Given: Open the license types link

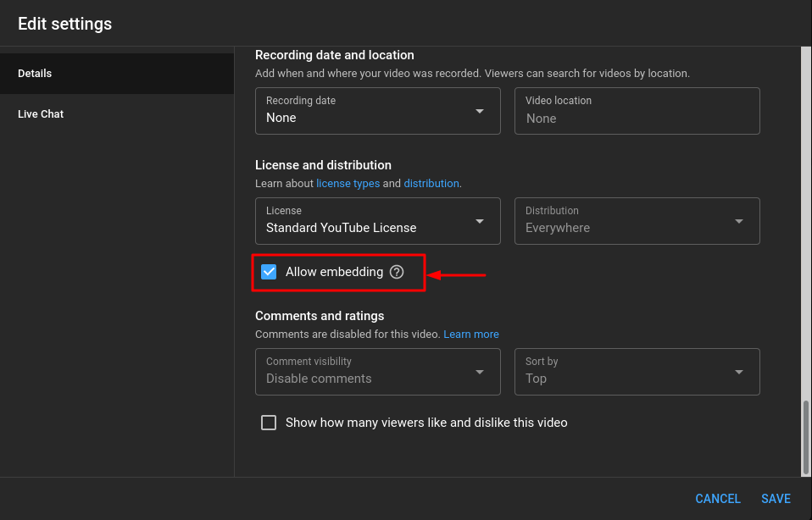Looking at the screenshot, I should tap(348, 183).
